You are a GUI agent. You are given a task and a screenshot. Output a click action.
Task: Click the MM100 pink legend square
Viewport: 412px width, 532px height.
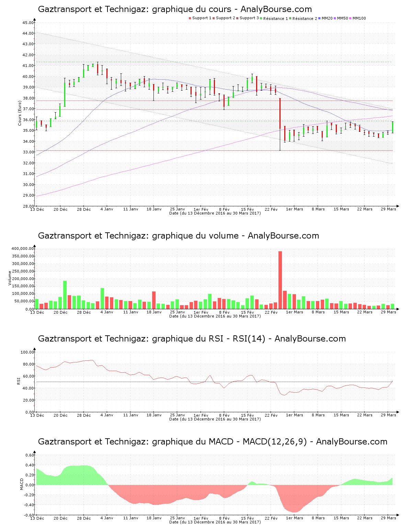tap(351, 18)
